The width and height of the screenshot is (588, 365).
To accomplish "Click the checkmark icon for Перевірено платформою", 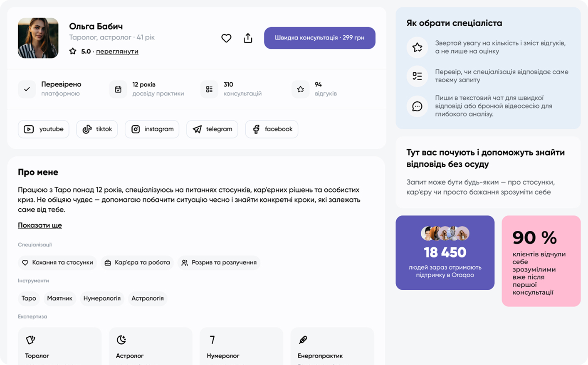I will (27, 89).
